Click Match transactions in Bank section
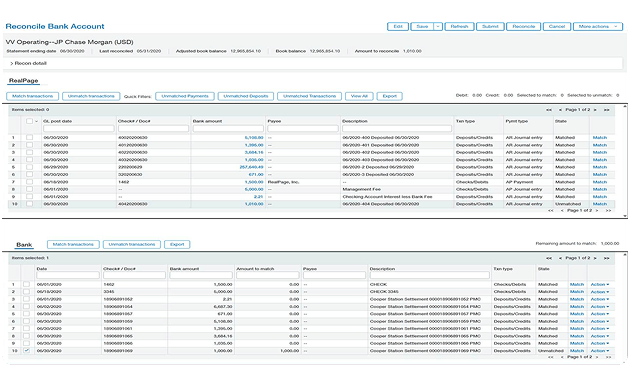 pos(73,244)
